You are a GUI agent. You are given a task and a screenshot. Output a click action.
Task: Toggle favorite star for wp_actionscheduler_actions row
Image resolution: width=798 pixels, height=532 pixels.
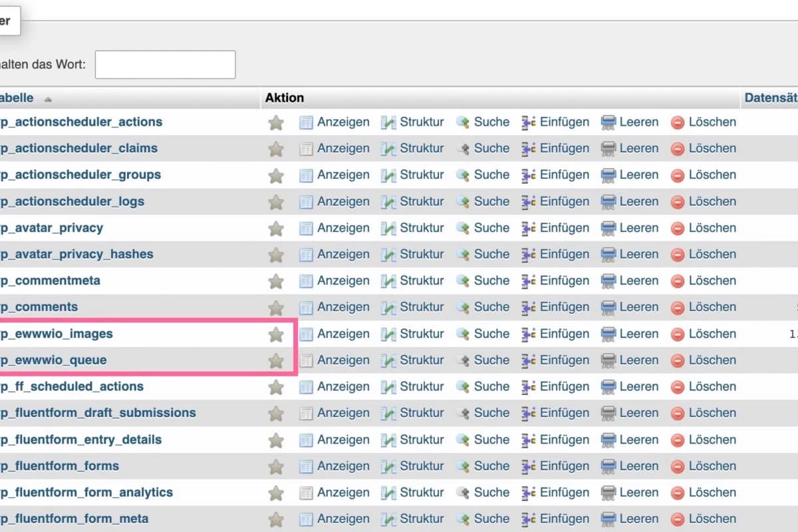(276, 122)
